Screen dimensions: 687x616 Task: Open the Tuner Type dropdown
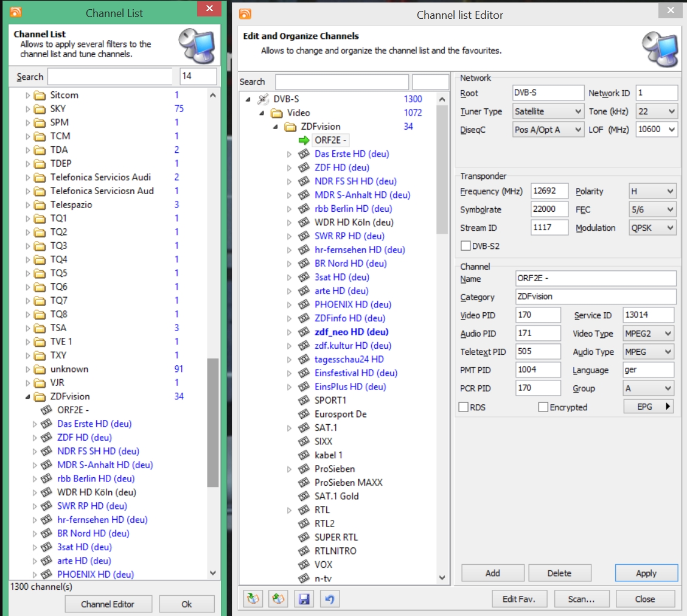coord(548,111)
